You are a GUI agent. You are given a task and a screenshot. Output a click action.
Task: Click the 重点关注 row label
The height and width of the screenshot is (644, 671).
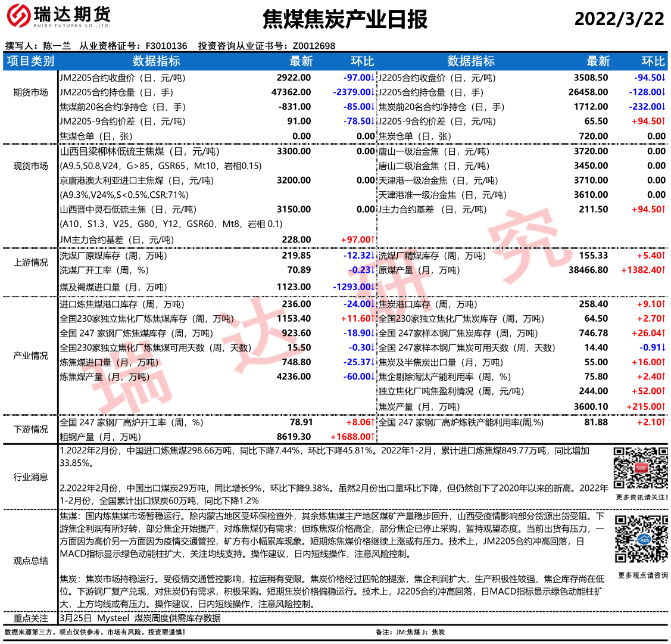point(30,618)
